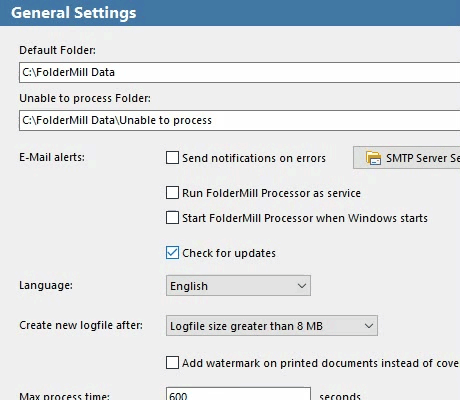Image resolution: width=460 pixels, height=400 pixels.
Task: Uncheck the Check for updates checkbox
Action: pyautogui.click(x=172, y=253)
